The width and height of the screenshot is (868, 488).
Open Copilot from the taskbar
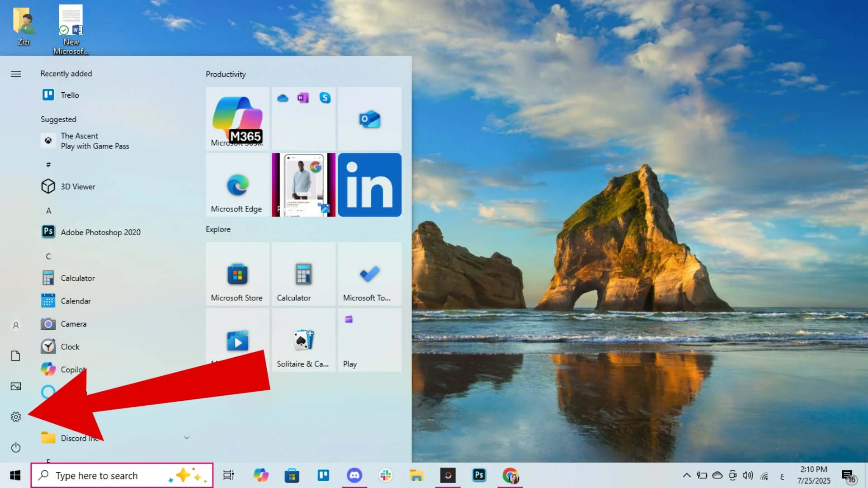coord(261,475)
